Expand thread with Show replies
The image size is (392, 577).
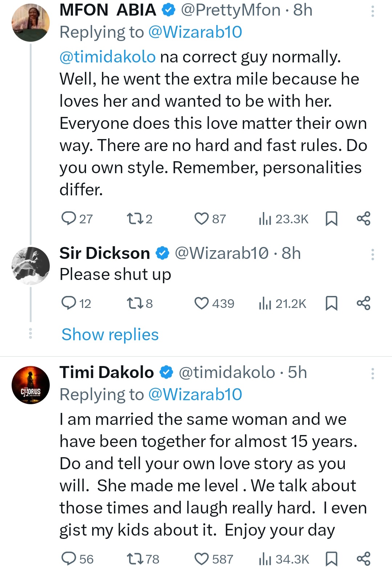110,334
